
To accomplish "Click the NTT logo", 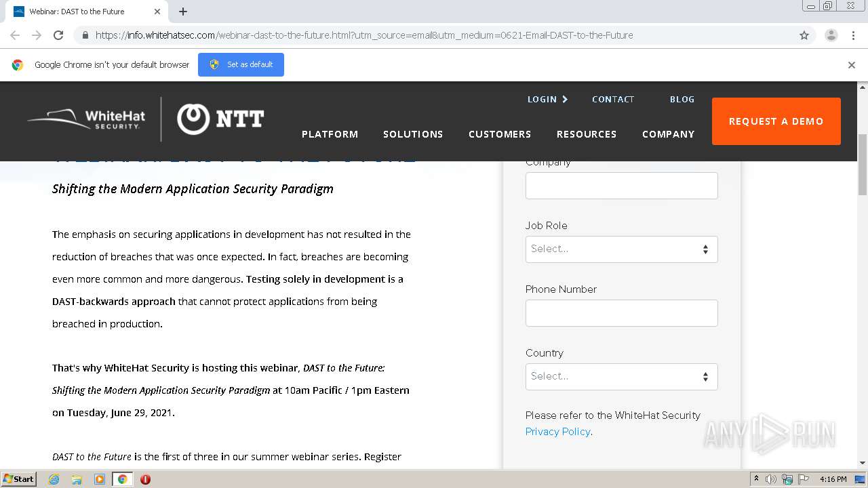I will (x=220, y=119).
